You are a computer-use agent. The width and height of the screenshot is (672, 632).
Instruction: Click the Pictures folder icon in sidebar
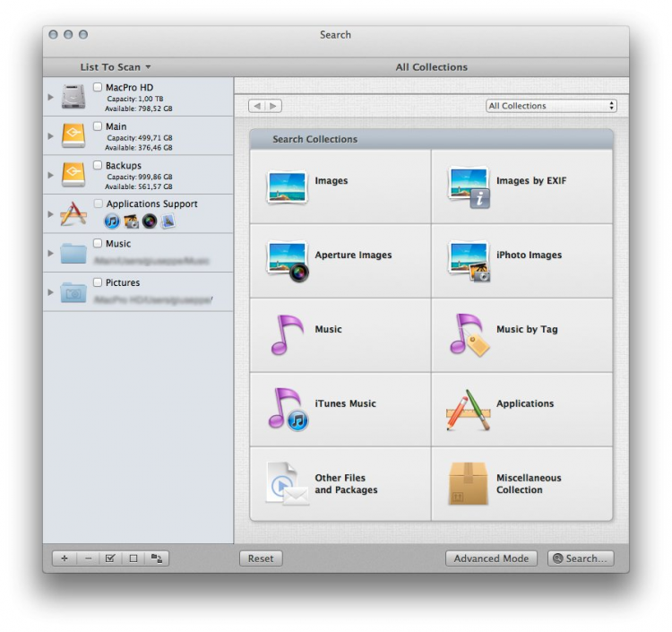click(73, 292)
